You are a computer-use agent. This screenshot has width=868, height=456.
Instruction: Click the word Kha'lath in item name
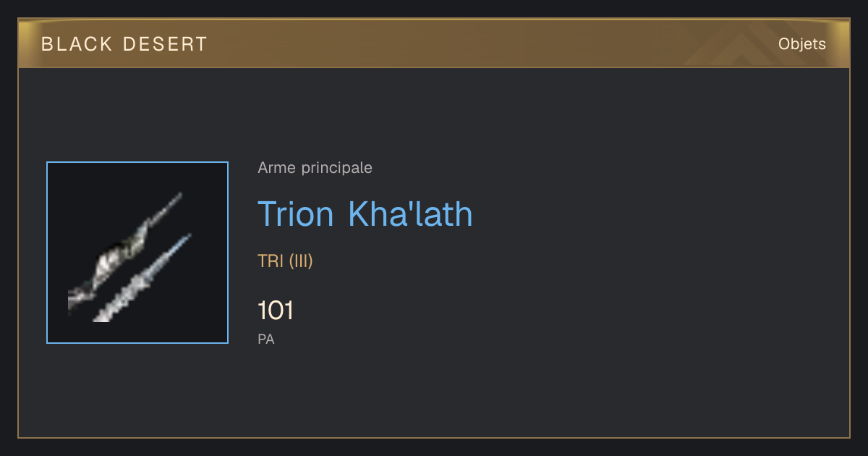click(x=411, y=214)
